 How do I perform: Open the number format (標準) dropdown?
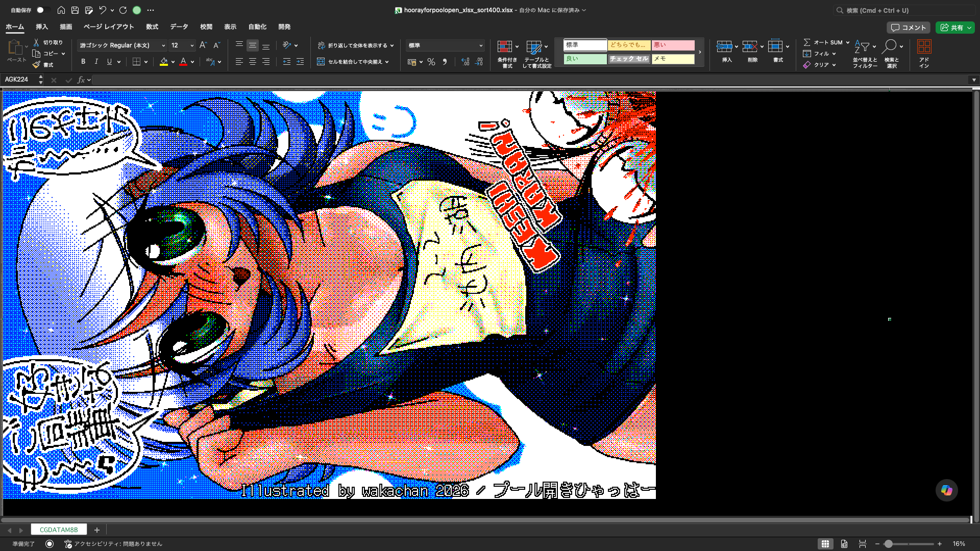click(481, 45)
